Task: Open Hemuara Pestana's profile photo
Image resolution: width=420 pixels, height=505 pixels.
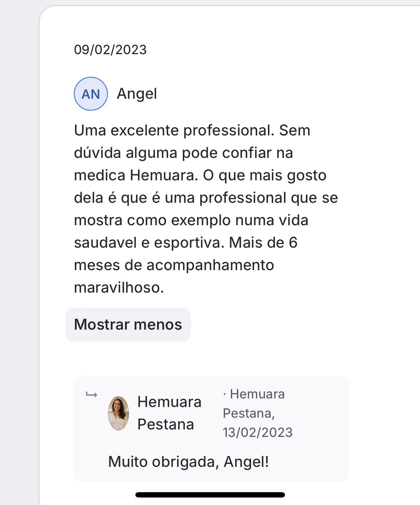Action: tap(118, 413)
